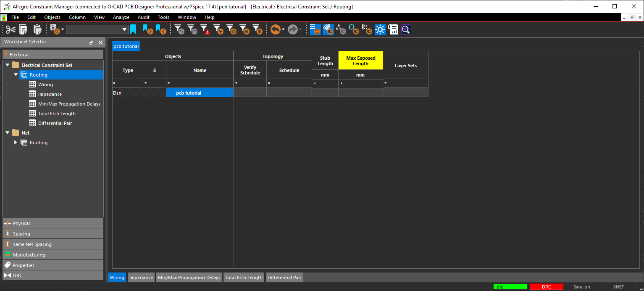644x291 pixels.
Task: Toggle the blue tag toolbar button
Action: (x=328, y=29)
